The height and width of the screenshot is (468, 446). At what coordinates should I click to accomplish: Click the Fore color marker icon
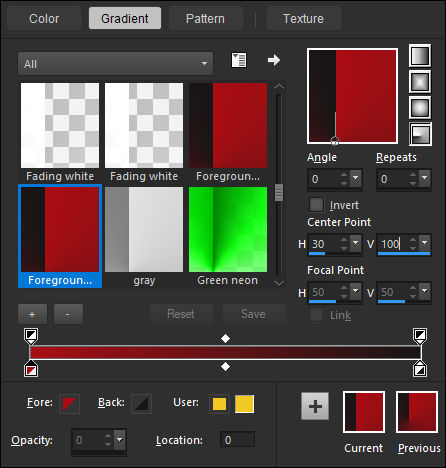coord(69,404)
